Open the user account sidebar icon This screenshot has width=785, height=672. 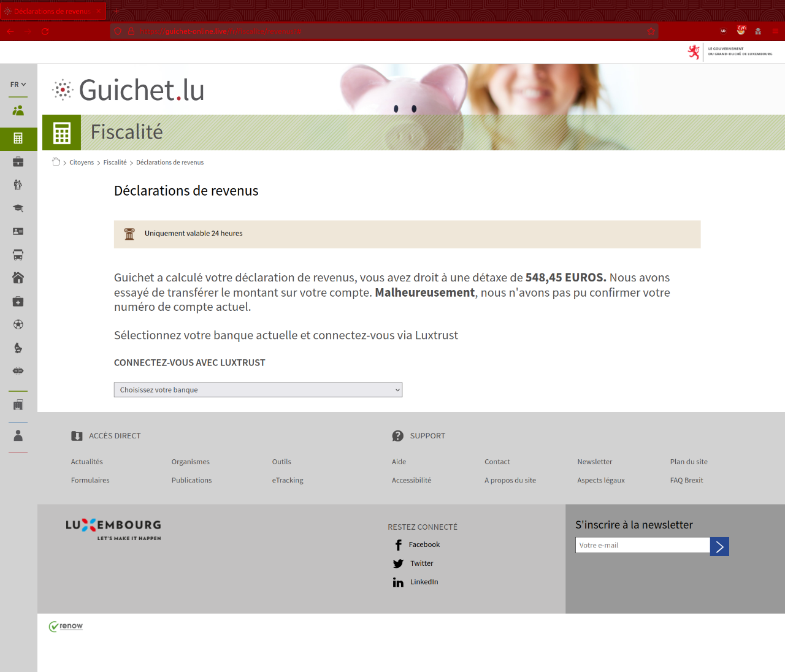tap(18, 435)
